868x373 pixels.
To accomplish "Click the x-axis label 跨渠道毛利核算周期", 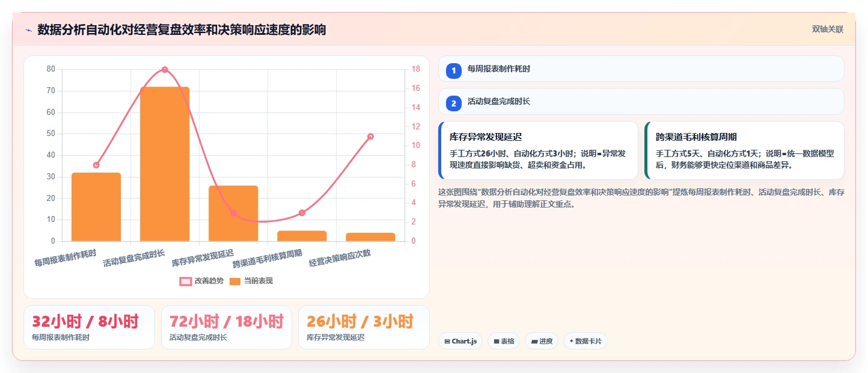I will tap(268, 259).
